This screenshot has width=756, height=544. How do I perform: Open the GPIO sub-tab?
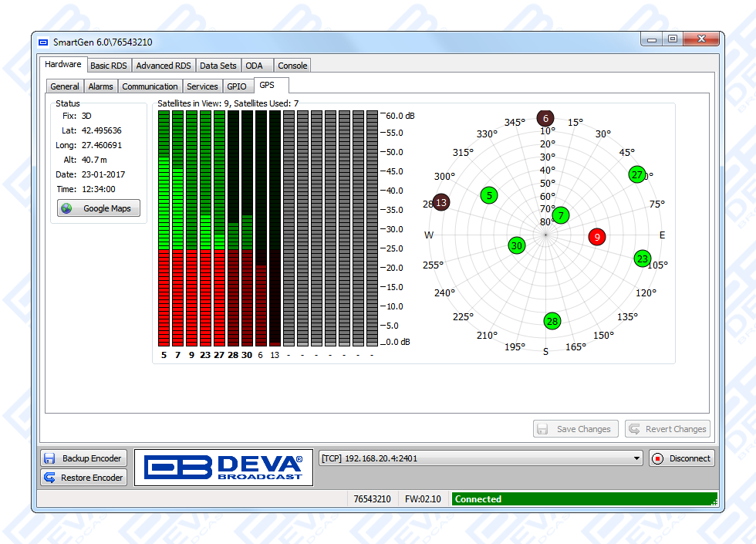237,86
